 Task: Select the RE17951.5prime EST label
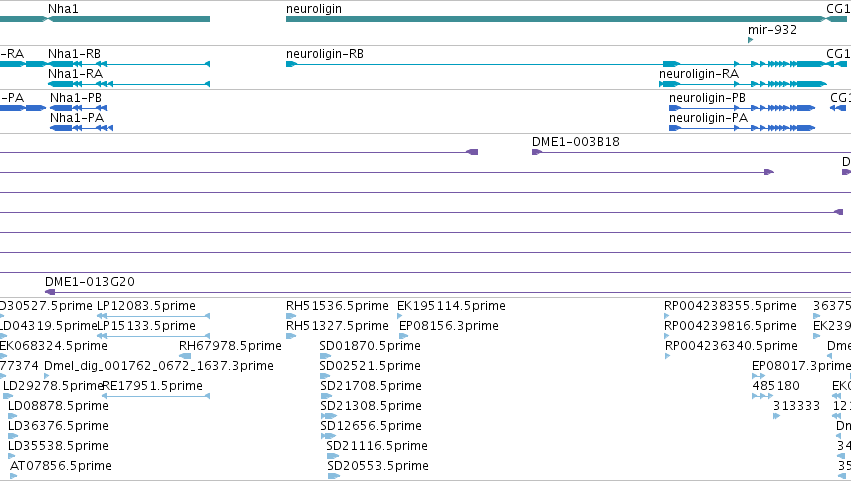tap(153, 386)
